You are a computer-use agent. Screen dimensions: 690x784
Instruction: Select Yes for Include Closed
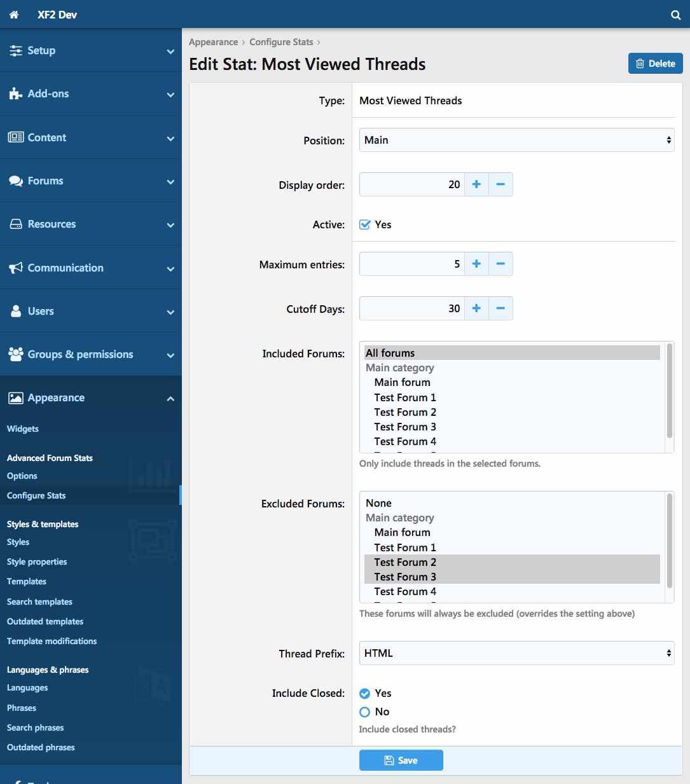(x=365, y=694)
